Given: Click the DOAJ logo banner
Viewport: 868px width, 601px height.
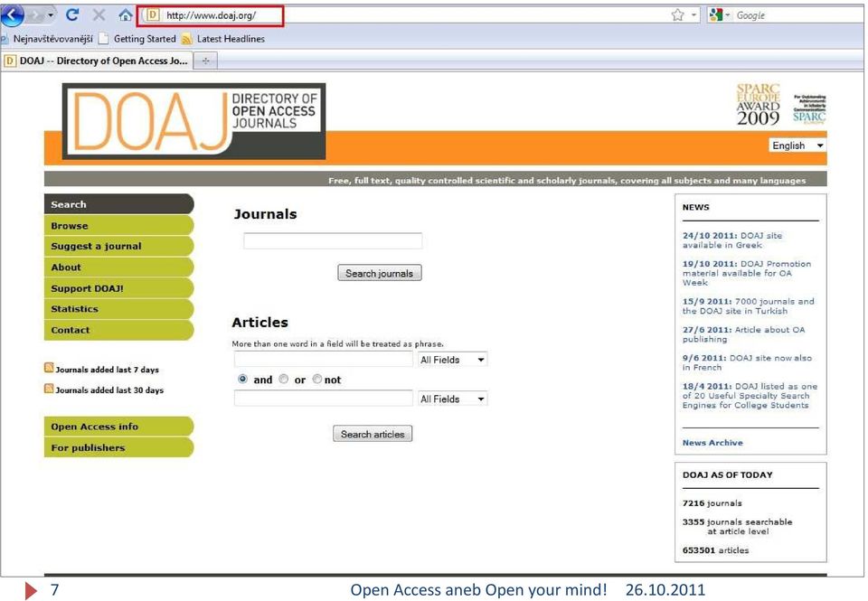Looking at the screenshot, I should tap(193, 121).
